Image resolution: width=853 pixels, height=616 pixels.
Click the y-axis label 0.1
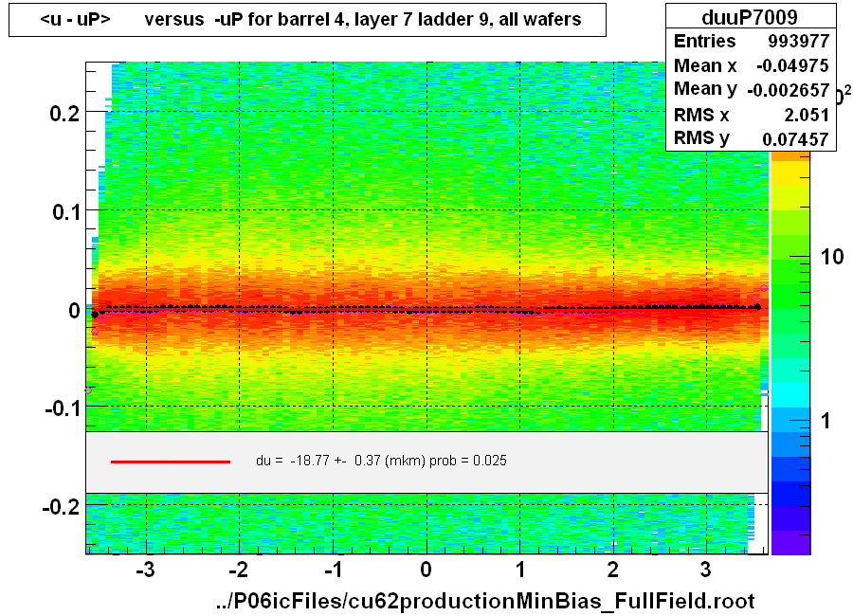(66, 211)
